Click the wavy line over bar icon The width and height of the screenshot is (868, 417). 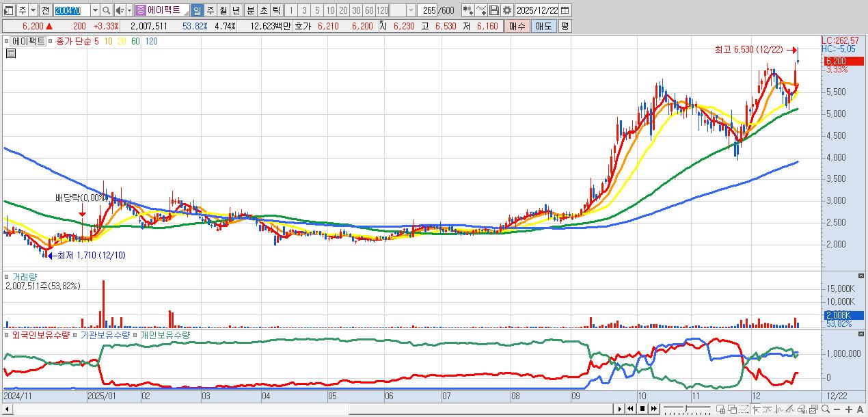coord(767,409)
